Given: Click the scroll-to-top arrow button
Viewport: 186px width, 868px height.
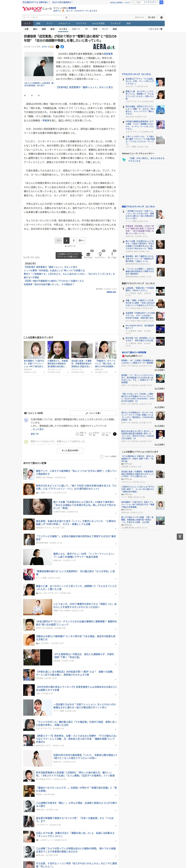Looking at the screenshot, I should 180,537.
